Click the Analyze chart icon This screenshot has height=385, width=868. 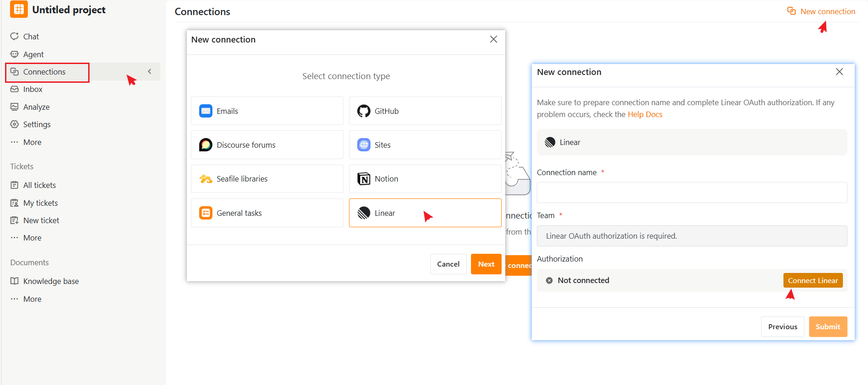tap(15, 107)
